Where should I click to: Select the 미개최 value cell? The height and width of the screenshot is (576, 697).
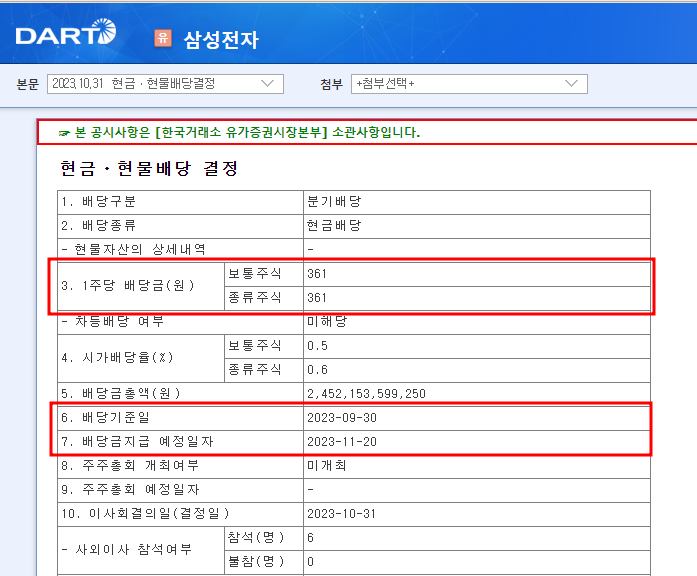(x=477, y=466)
